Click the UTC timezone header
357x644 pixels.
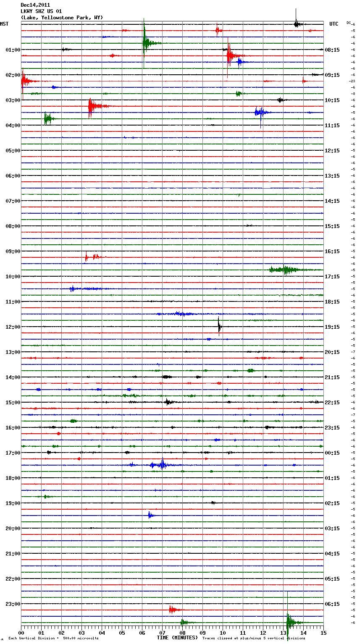click(333, 24)
